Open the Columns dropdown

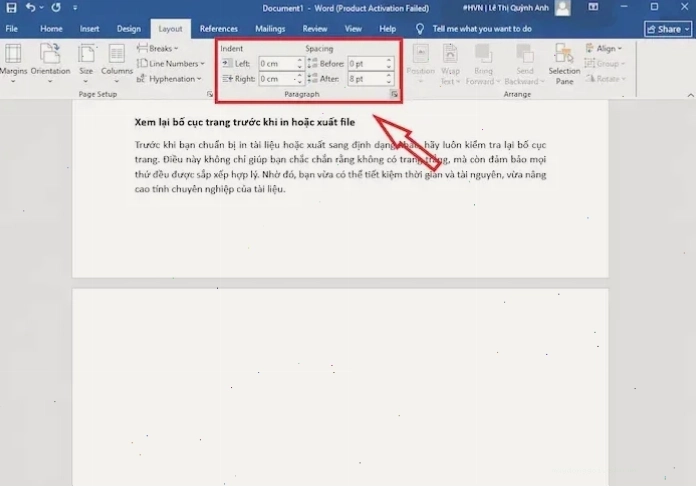pyautogui.click(x=117, y=63)
